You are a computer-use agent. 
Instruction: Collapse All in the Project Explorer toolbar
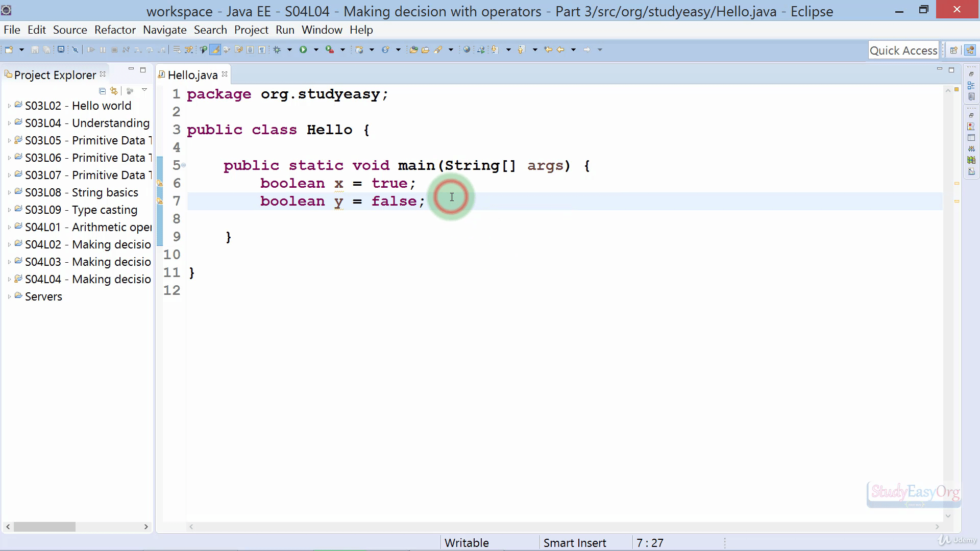tap(102, 91)
